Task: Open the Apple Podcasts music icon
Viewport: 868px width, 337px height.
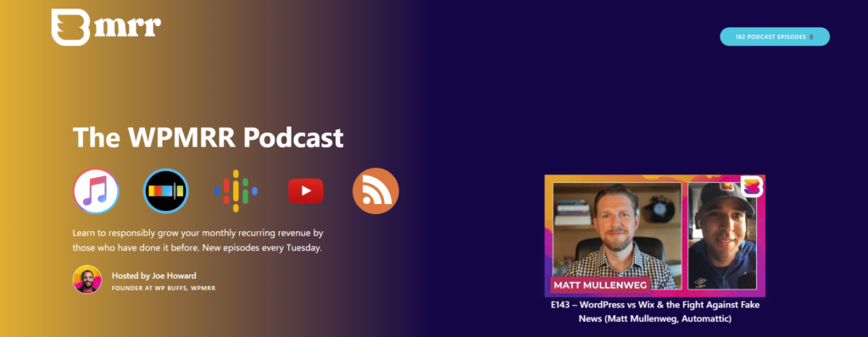Action: (96, 191)
